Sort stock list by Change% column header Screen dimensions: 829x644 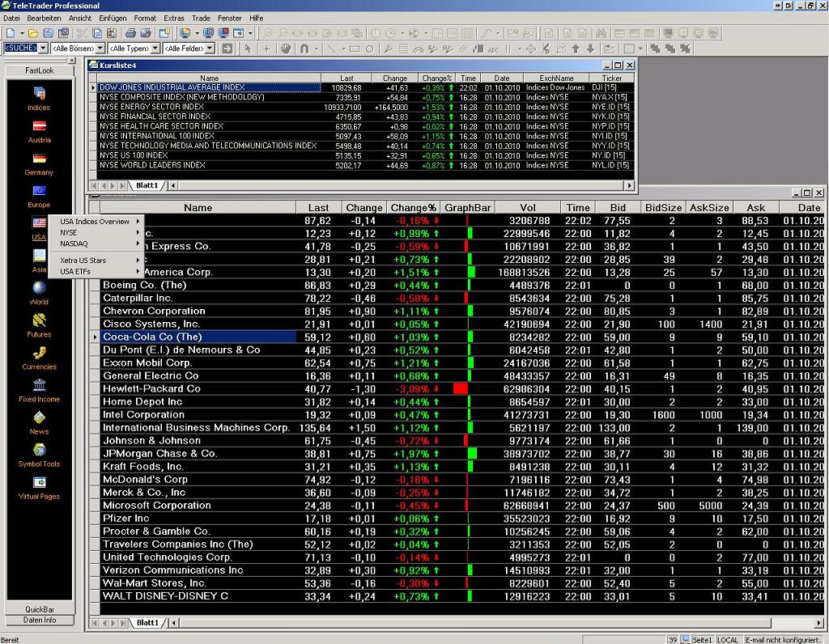pos(414,208)
